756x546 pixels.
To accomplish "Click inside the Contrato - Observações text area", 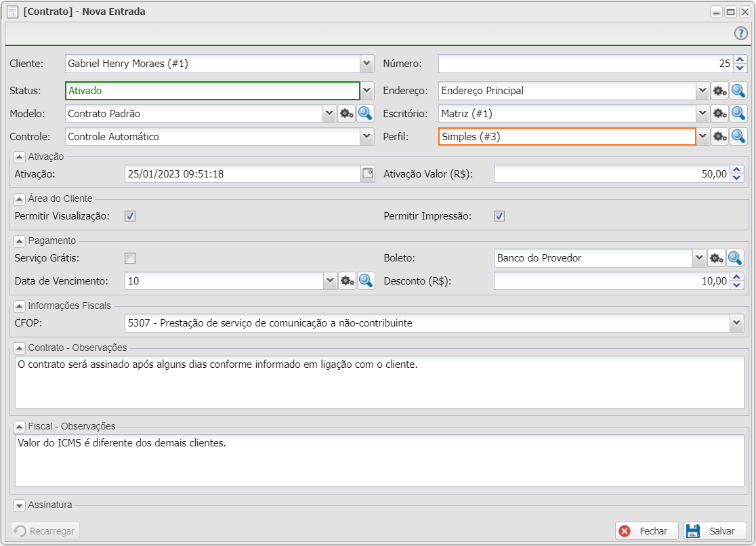I will pyautogui.click(x=379, y=383).
